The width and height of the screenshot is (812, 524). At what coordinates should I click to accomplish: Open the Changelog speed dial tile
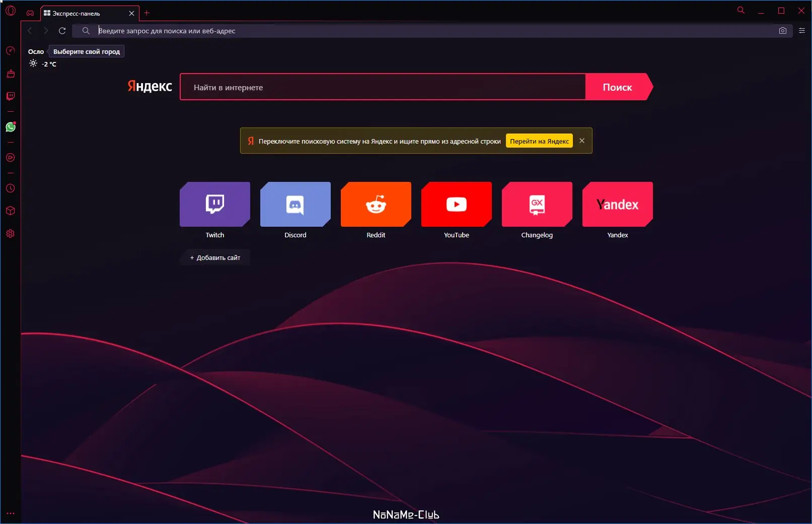(537, 204)
